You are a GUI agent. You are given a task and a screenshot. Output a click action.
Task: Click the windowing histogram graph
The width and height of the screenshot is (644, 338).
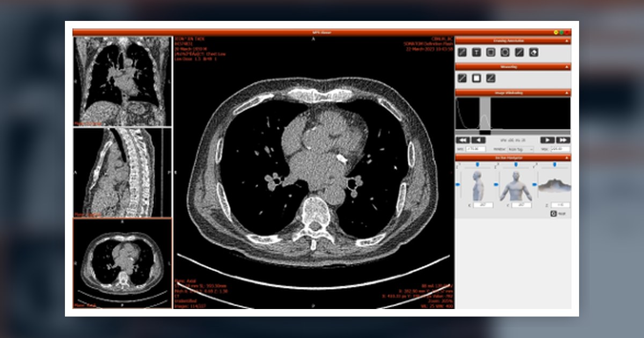(513, 113)
